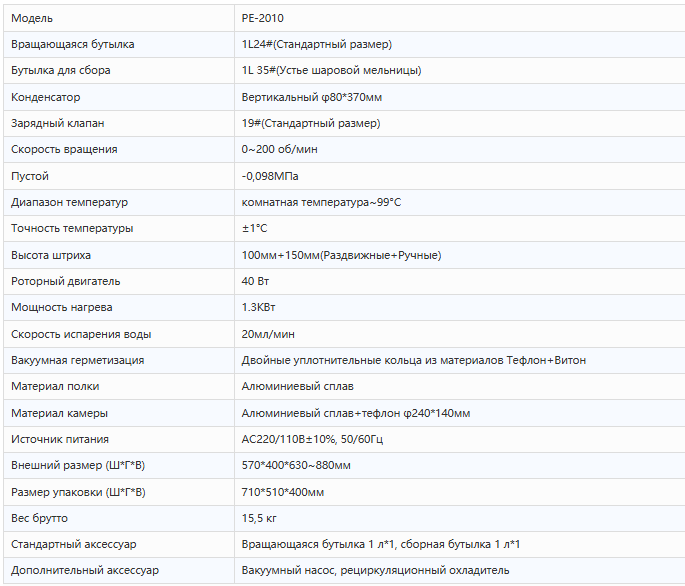Select the 'Вертикальный φ80*370мм' value
This screenshot has height=586, width=685.
pyautogui.click(x=312, y=97)
